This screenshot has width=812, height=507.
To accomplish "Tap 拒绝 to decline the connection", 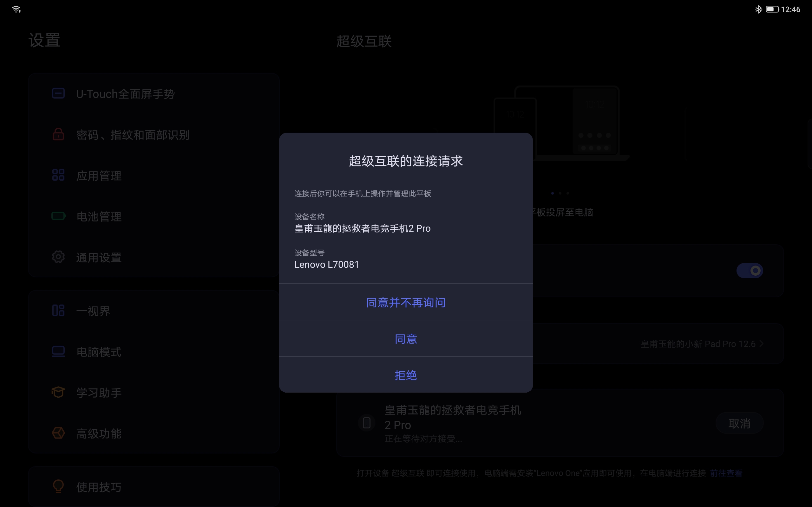I will click(406, 375).
